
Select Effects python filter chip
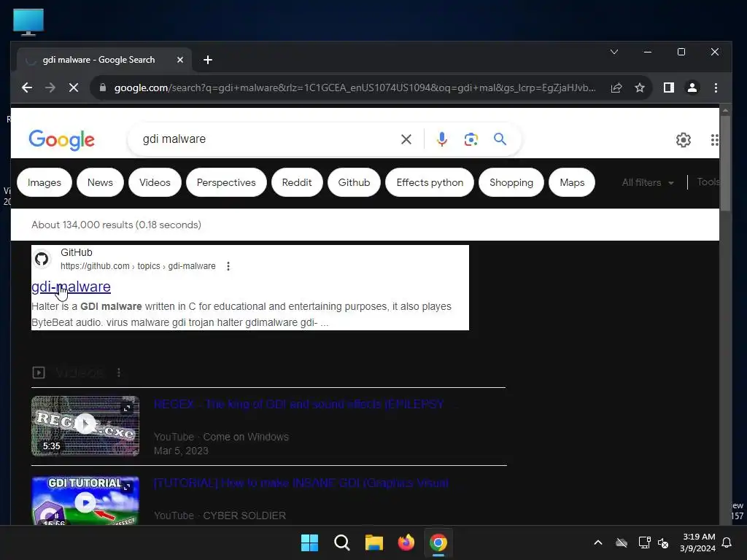[430, 182]
